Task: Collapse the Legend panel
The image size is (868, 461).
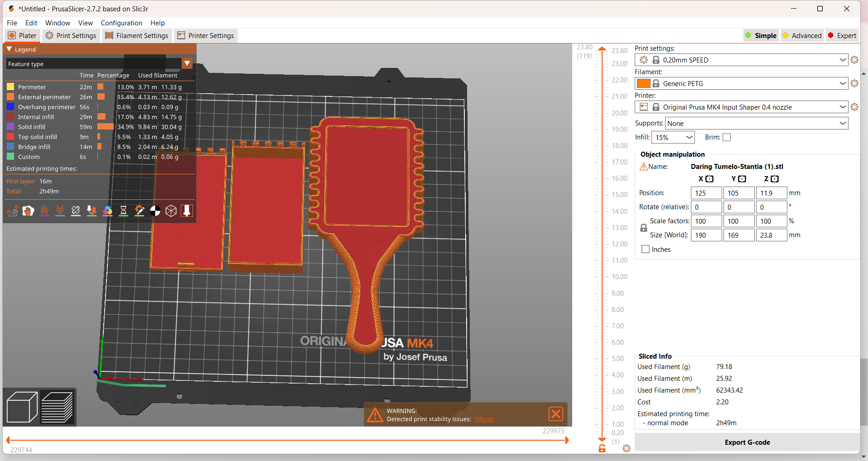Action: pos(9,49)
